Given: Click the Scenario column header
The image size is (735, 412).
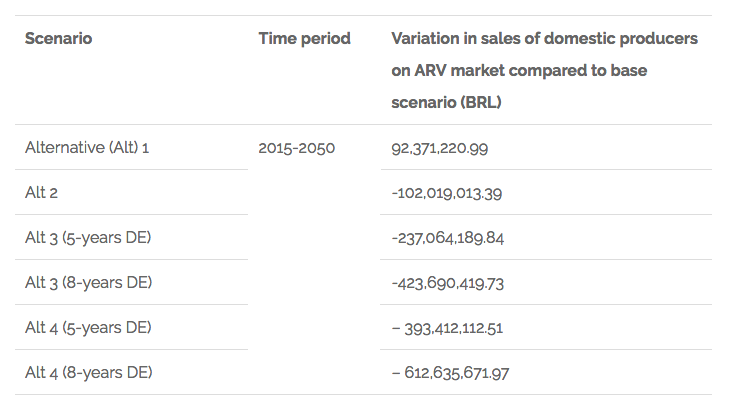Looking at the screenshot, I should (x=58, y=39).
